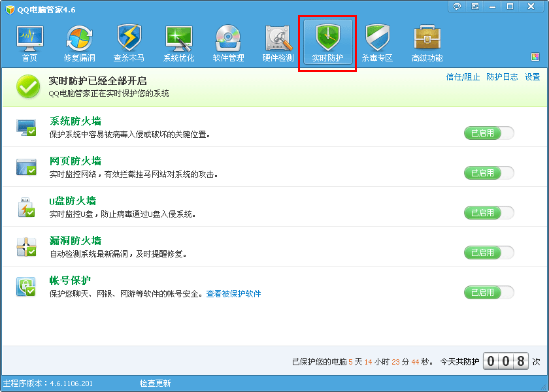Screen dimensions: 549x392
Task: Open 系统优化 system optimization
Action: point(178,44)
